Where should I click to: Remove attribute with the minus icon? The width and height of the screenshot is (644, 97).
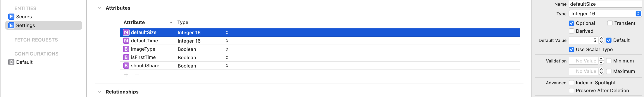[x=137, y=75]
